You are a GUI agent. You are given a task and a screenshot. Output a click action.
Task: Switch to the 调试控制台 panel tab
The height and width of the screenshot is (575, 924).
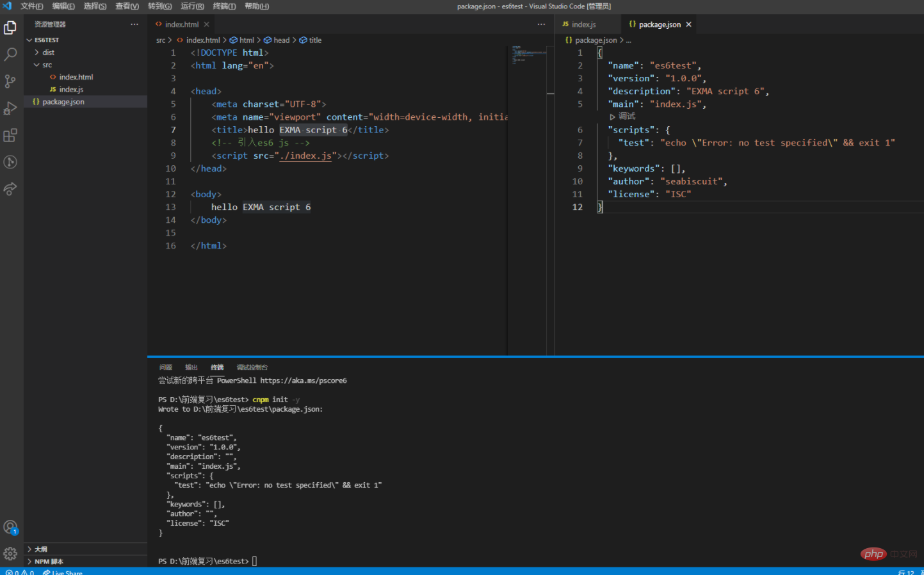click(x=252, y=368)
